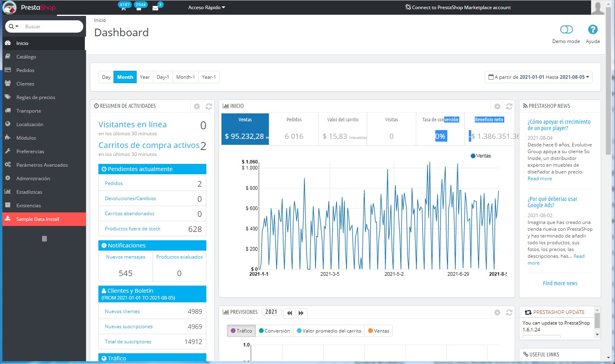The height and width of the screenshot is (364, 615).
Task: Select the Year period tab
Action: [145, 77]
